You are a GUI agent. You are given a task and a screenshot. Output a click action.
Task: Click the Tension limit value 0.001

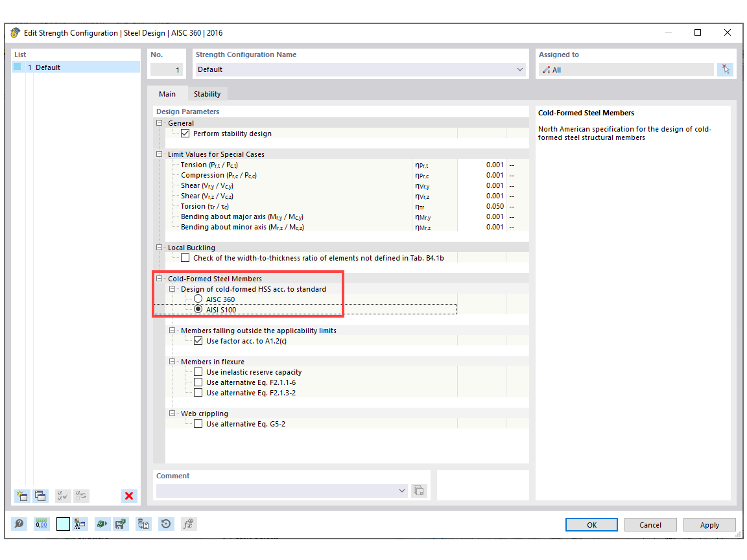pos(495,165)
